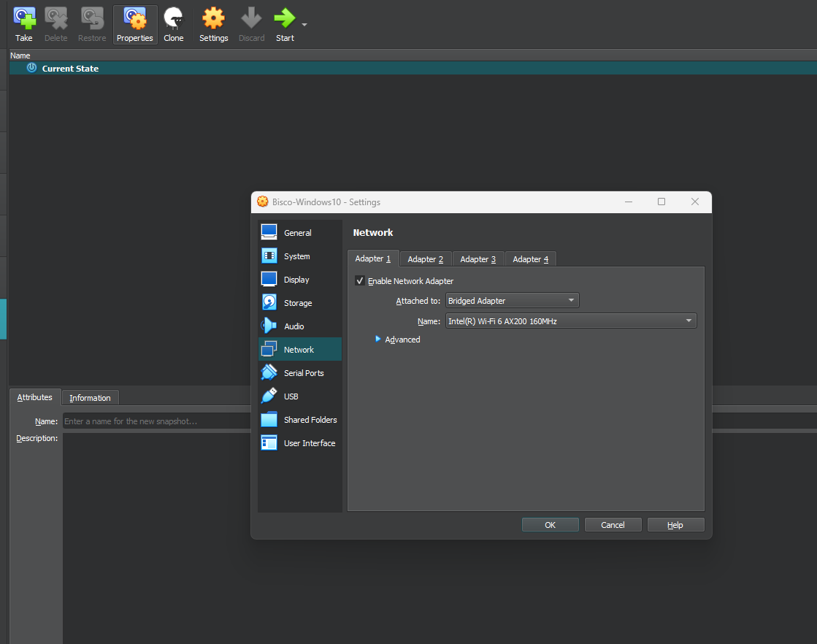Open snapshot Properties from toolbar
Screen dimensions: 817x644
pyautogui.click(x=135, y=24)
